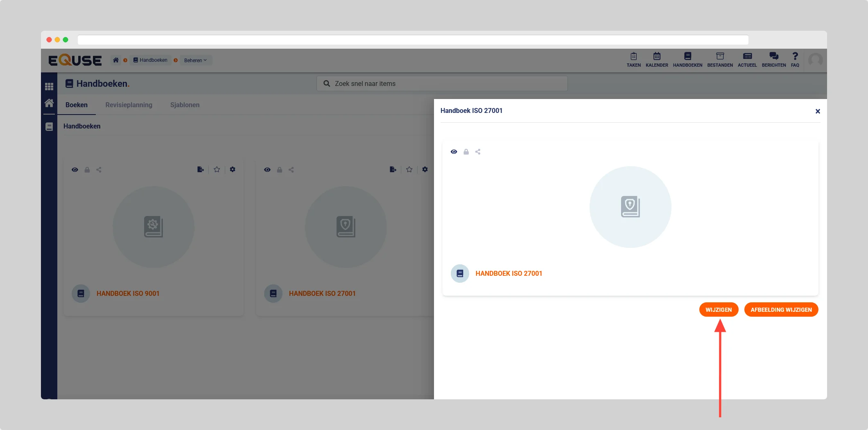Click the user avatar in top right
The image size is (868, 430).
(815, 60)
